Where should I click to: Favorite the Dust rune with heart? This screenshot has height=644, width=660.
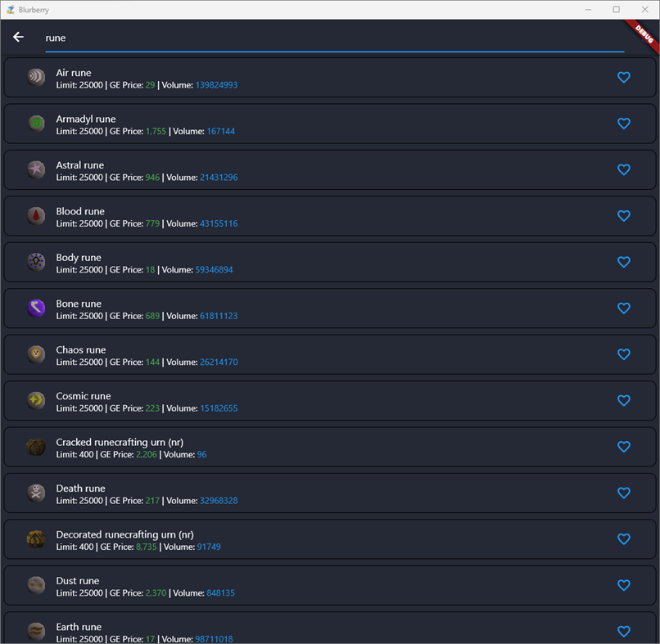tap(624, 585)
